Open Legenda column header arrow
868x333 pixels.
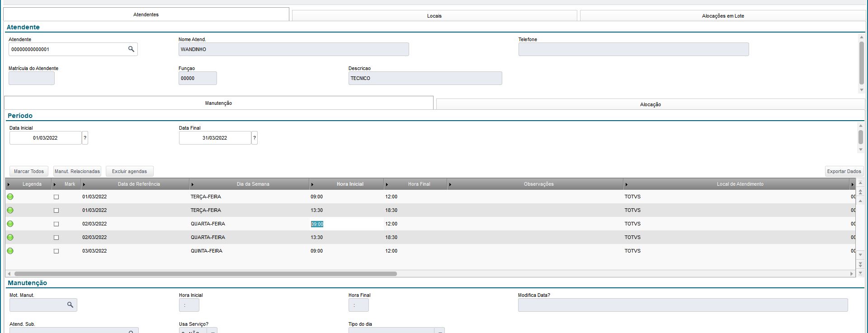click(9, 184)
